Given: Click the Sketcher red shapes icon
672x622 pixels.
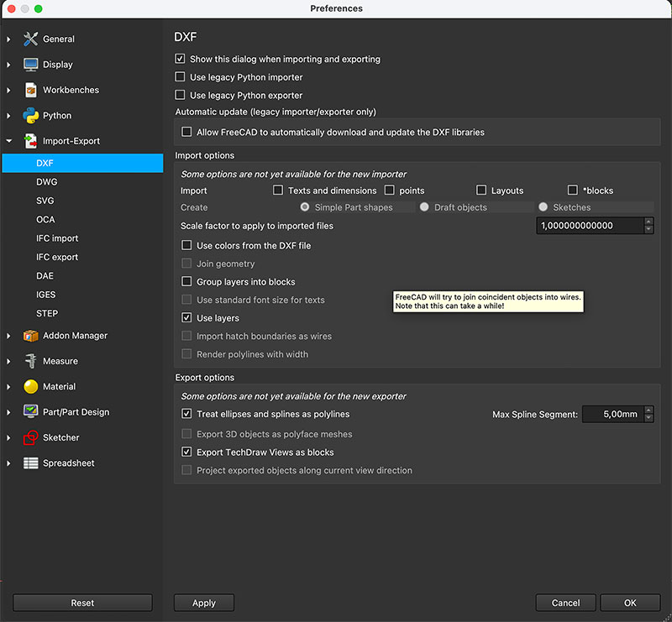Looking at the screenshot, I should point(30,438).
